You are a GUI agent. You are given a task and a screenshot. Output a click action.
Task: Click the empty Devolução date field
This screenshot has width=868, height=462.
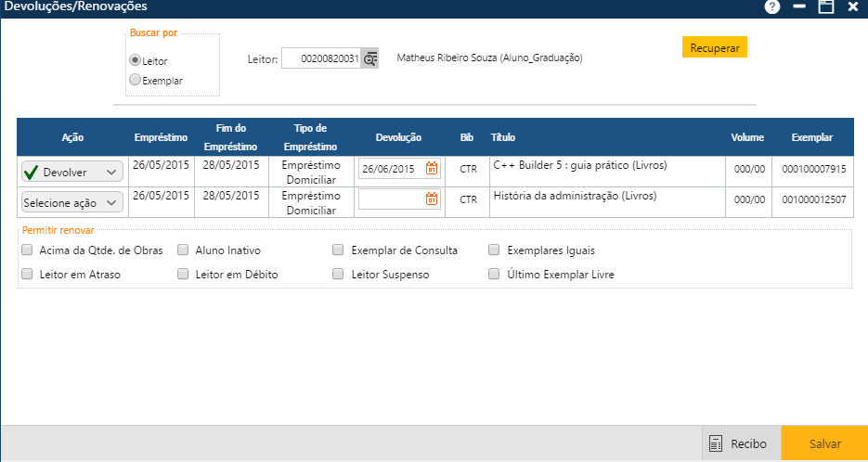390,199
